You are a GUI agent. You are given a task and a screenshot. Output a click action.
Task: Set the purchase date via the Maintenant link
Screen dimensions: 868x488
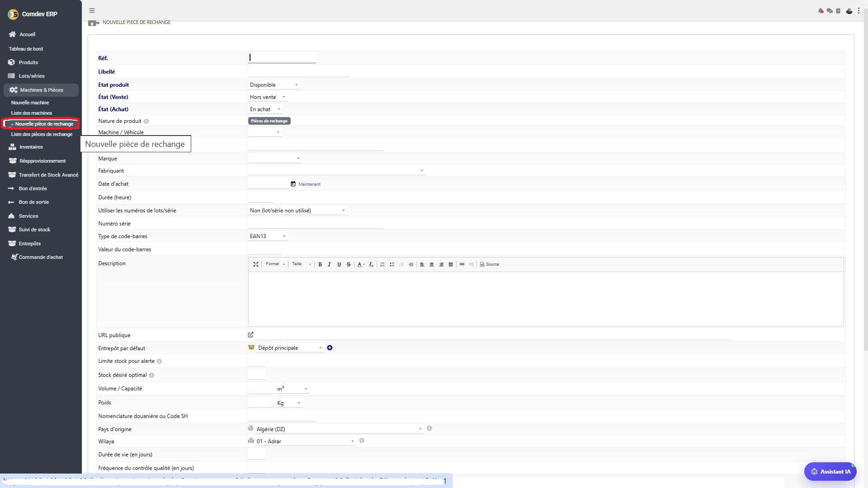pos(309,184)
